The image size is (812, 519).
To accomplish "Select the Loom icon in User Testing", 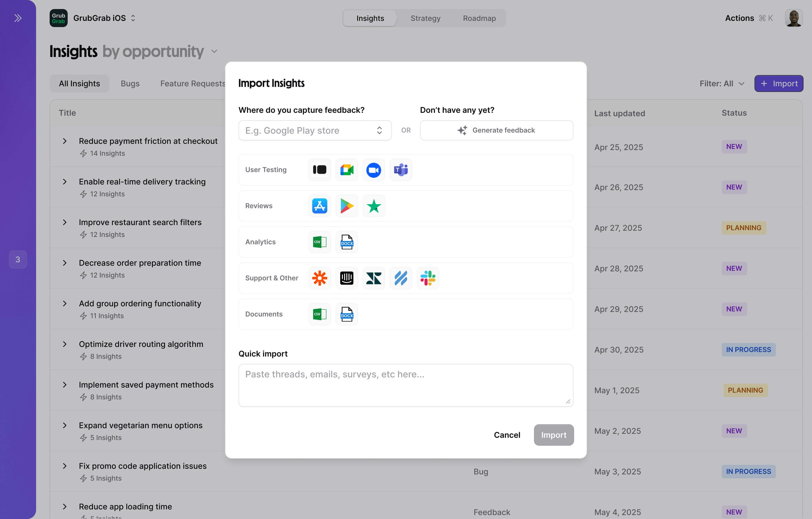I will coord(319,170).
